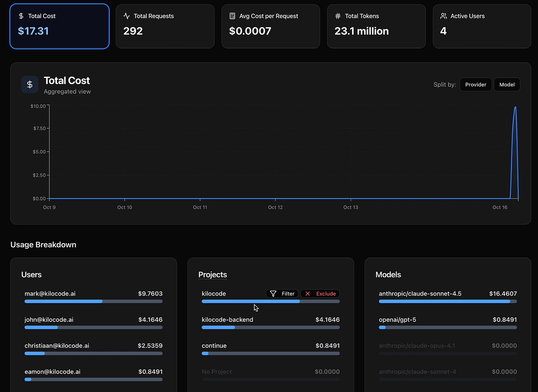This screenshot has height=392, width=538.
Task: Click the funnel icon inside the Filter button
Action: pyautogui.click(x=273, y=293)
